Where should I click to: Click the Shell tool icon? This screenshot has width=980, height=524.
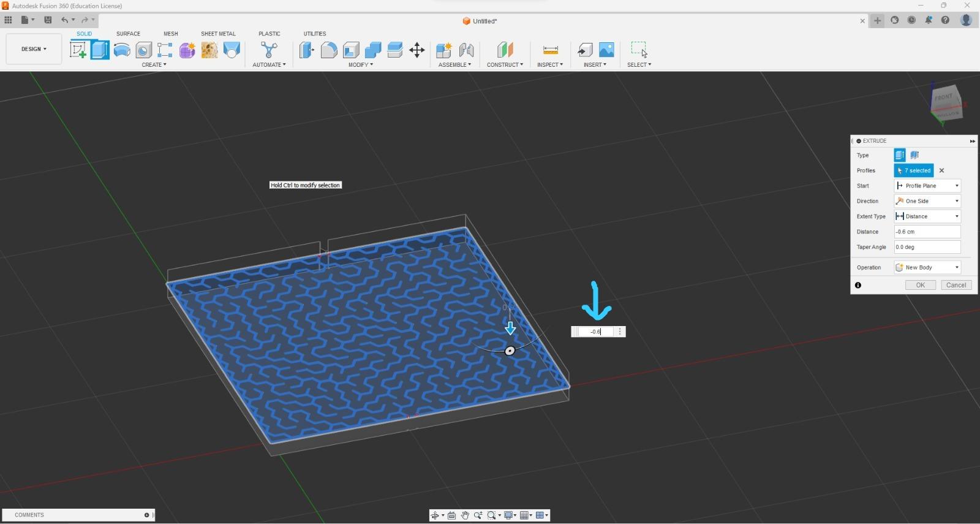[x=351, y=50]
